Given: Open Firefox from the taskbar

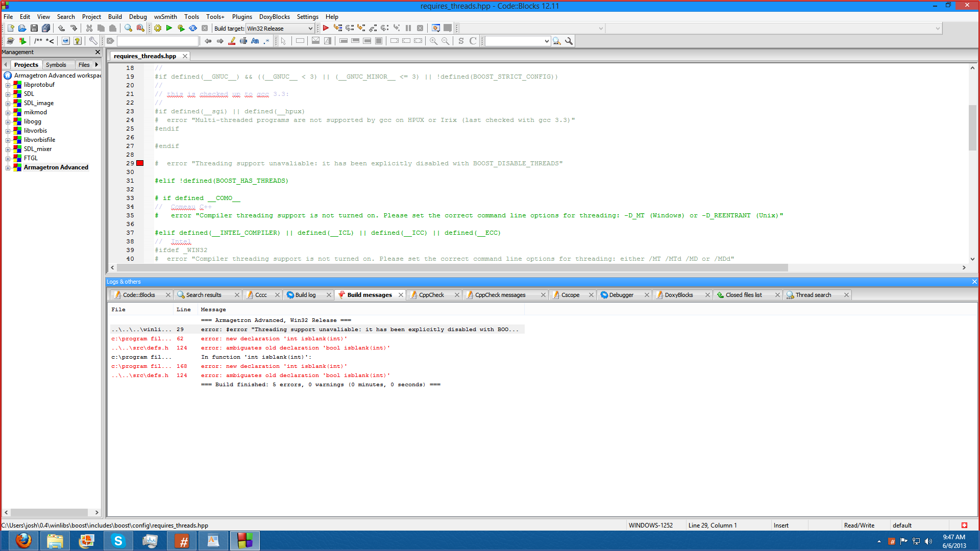Looking at the screenshot, I should click(23, 541).
